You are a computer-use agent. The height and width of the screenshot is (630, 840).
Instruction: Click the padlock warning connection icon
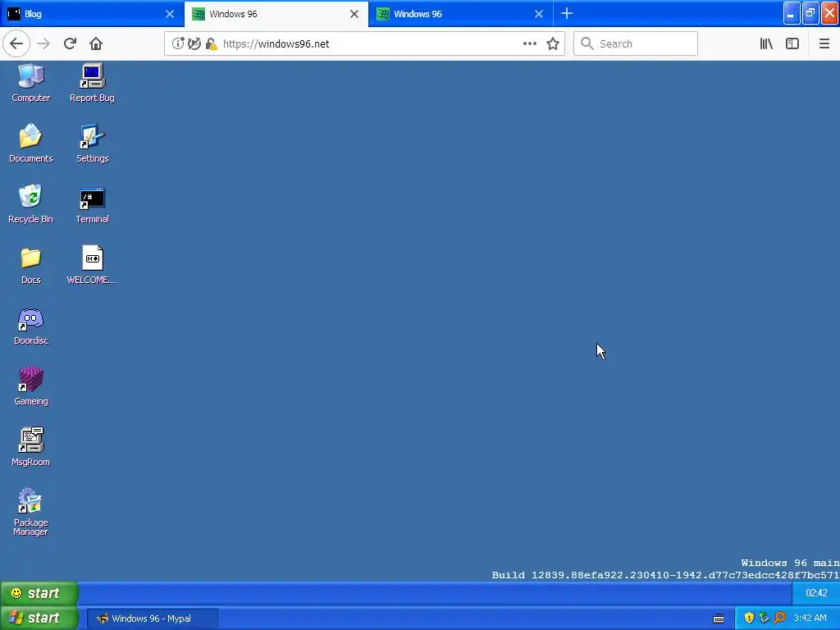pos(211,44)
